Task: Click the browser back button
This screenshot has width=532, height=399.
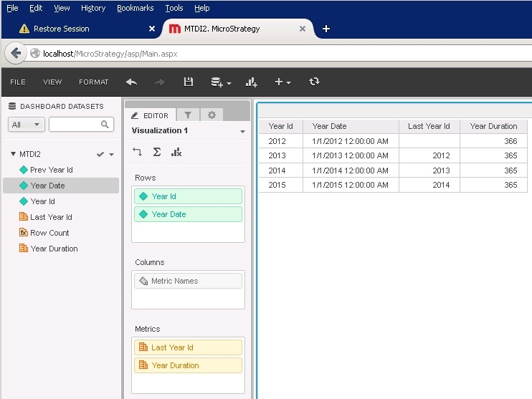Action: (16, 53)
